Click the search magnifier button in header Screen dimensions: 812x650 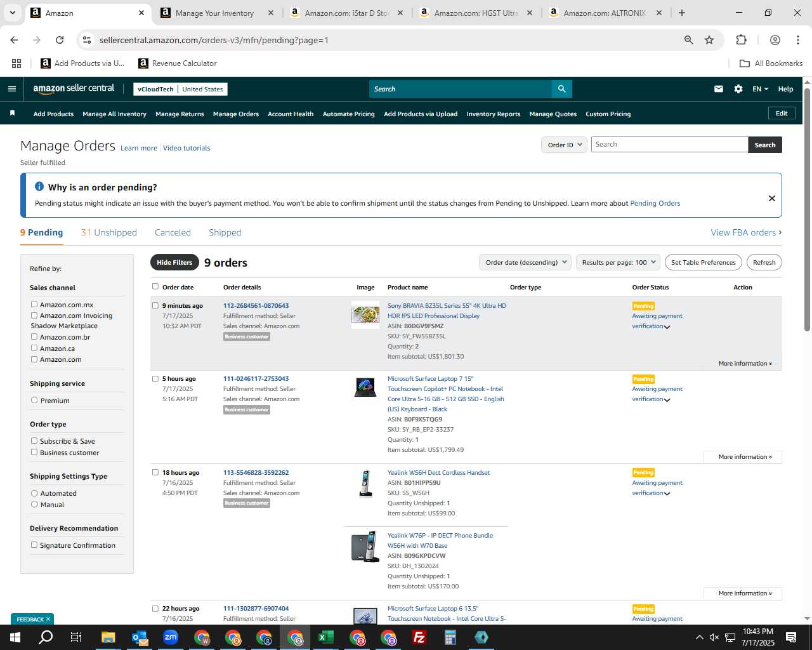[x=562, y=89]
